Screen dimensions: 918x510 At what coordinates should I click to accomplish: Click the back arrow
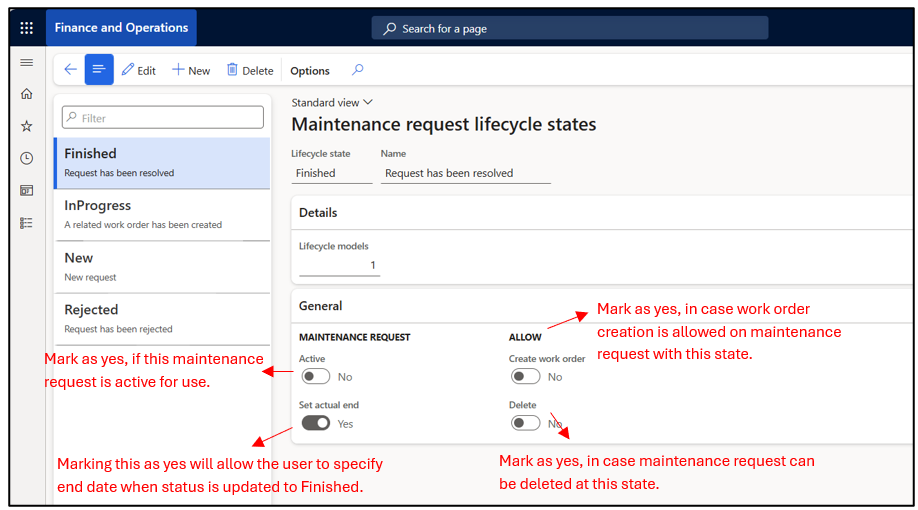pyautogui.click(x=70, y=70)
